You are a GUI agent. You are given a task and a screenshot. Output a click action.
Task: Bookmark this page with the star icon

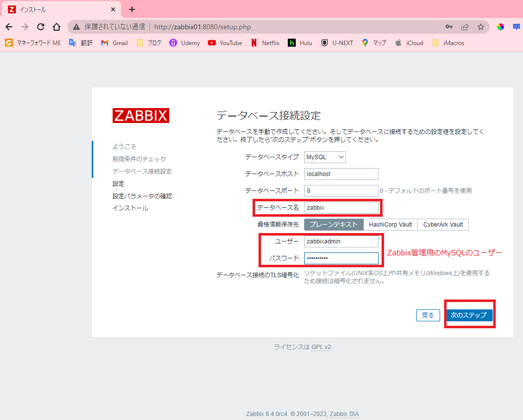click(481, 27)
